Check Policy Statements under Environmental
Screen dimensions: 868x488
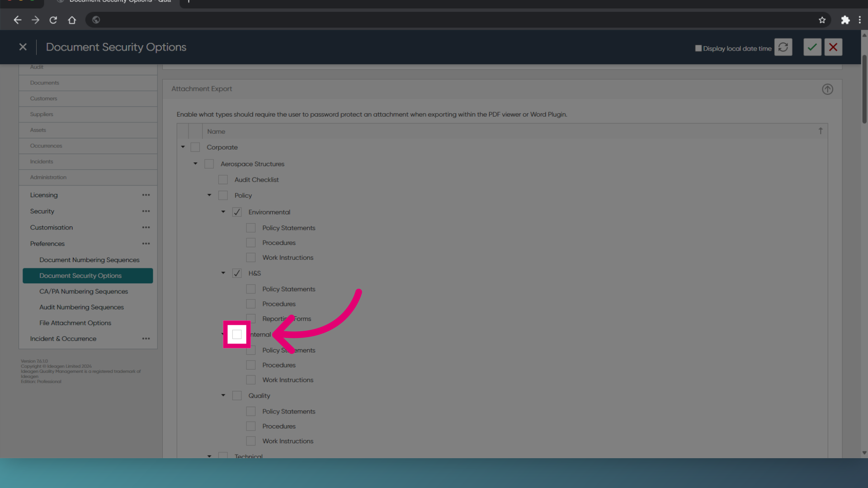(251, 228)
